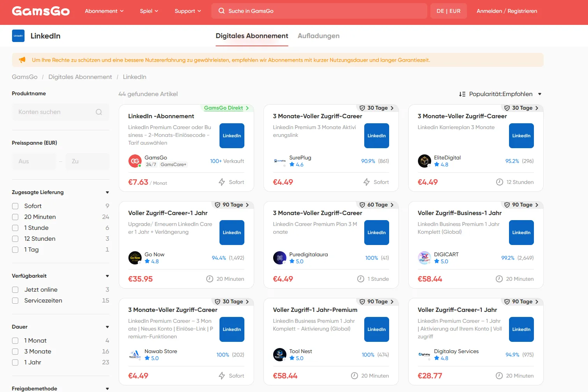Open the Abonnement dropdown menu
The image size is (588, 392).
104,11
